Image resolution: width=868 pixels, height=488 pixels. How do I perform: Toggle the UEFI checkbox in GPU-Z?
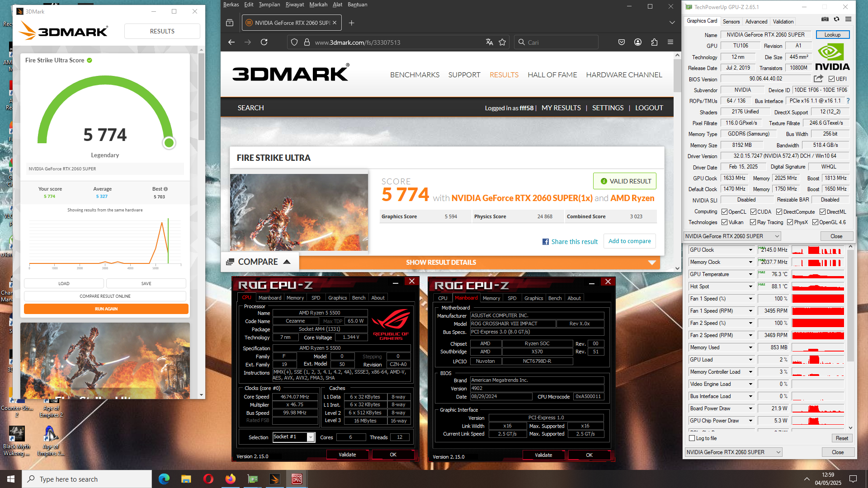pyautogui.click(x=831, y=79)
